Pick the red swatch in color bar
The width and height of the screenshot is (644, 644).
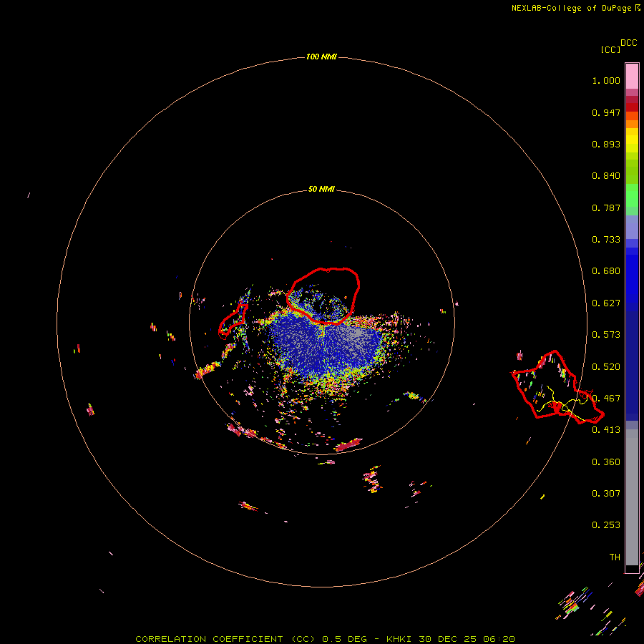(x=632, y=107)
